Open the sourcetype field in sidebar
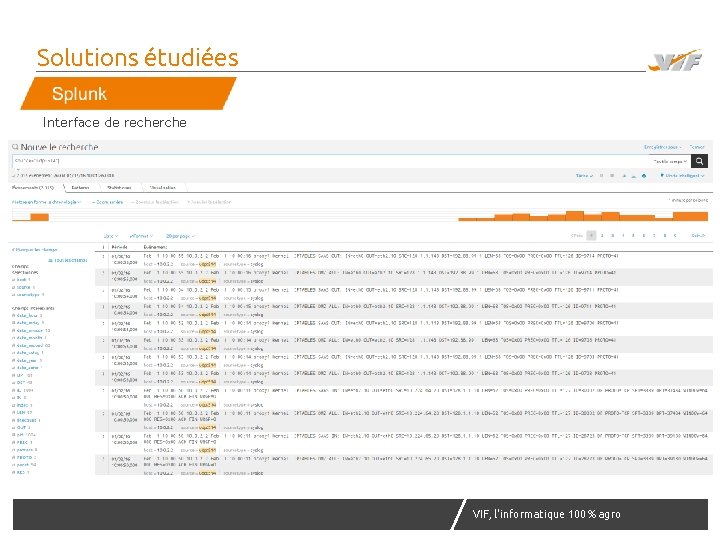Viewport: 720px width, 540px height. click(x=28, y=295)
